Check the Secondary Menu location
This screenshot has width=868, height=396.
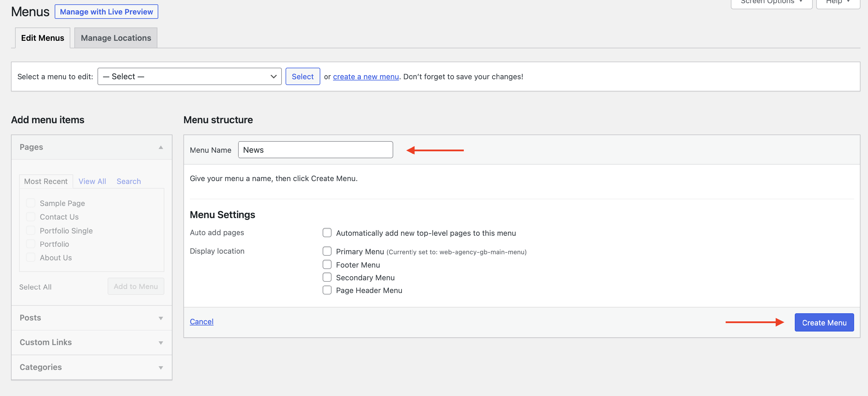[x=327, y=277]
